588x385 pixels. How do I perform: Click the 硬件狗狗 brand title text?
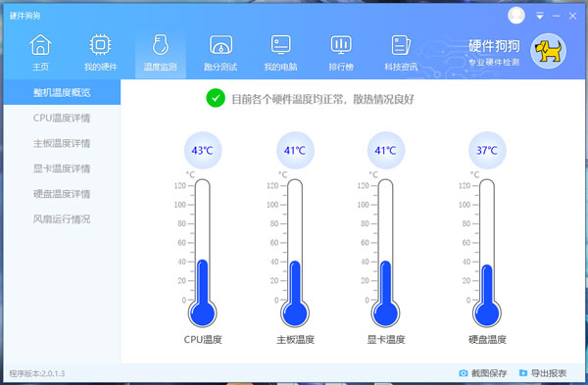(494, 46)
